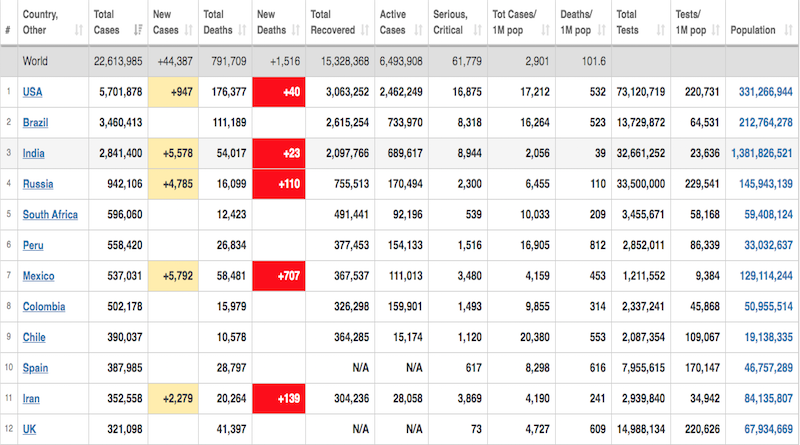Select World total deaths 791,709 cell

click(225, 61)
